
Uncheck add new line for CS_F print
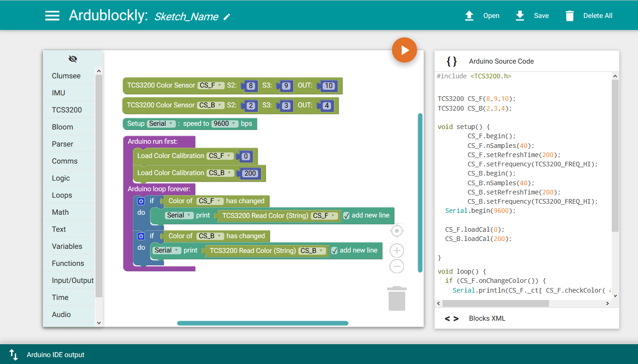[346, 216]
